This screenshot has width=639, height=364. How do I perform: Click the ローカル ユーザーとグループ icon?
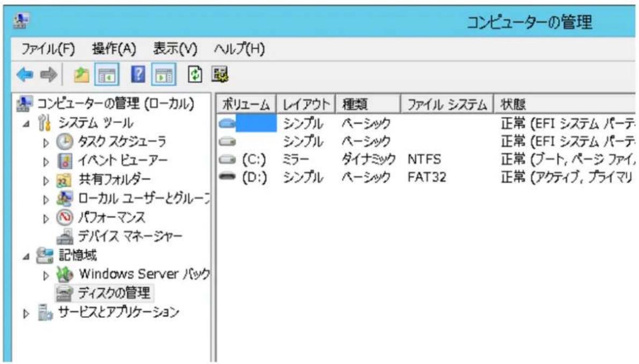coord(65,198)
